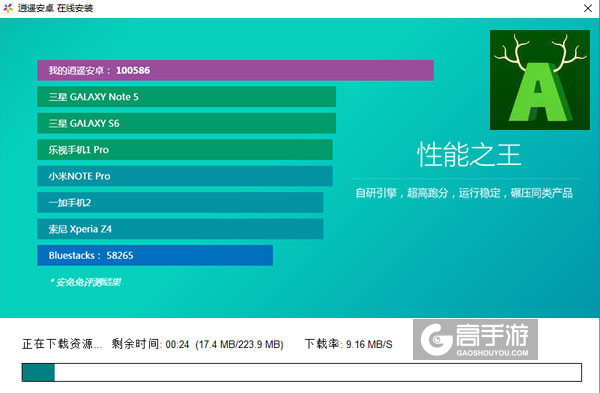Click the 性能之王 heading
This screenshot has height=393, width=600.
click(x=469, y=155)
